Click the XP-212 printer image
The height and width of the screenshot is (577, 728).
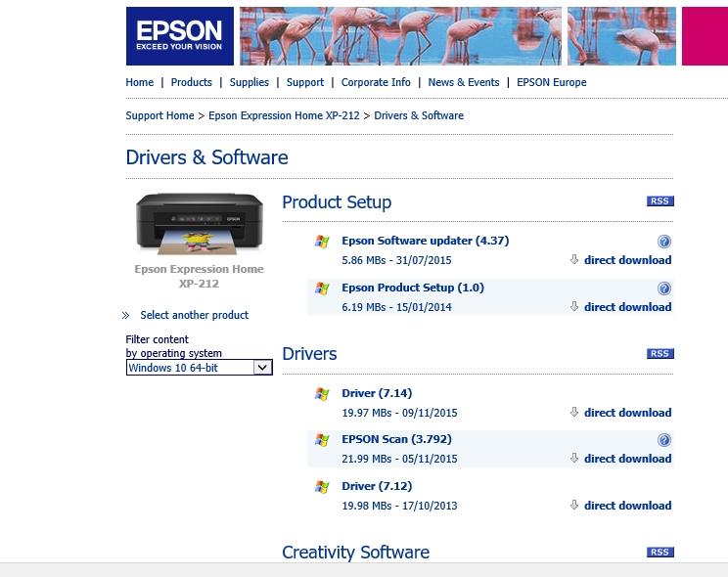coord(200,224)
